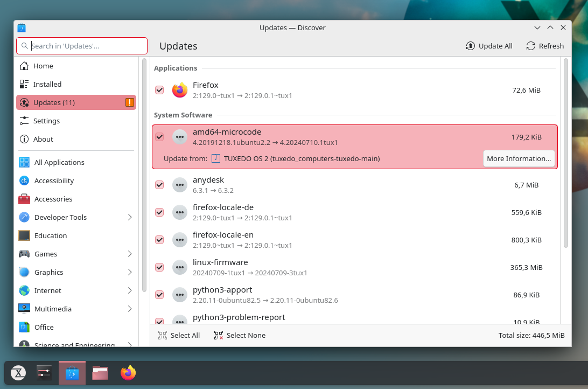The width and height of the screenshot is (588, 389).
Task: Select the firefox-locale-de entry name
Action: (223, 207)
